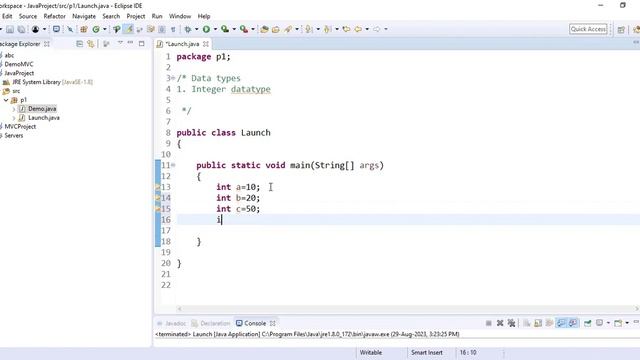Click Collapse All in Package Explorer
The image size is (640, 360).
(x=80, y=44)
